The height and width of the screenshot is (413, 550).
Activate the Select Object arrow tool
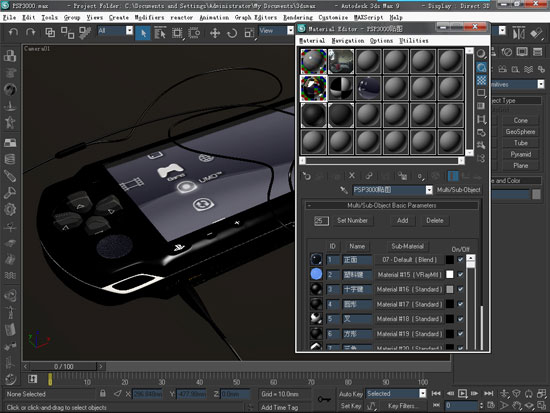143,33
